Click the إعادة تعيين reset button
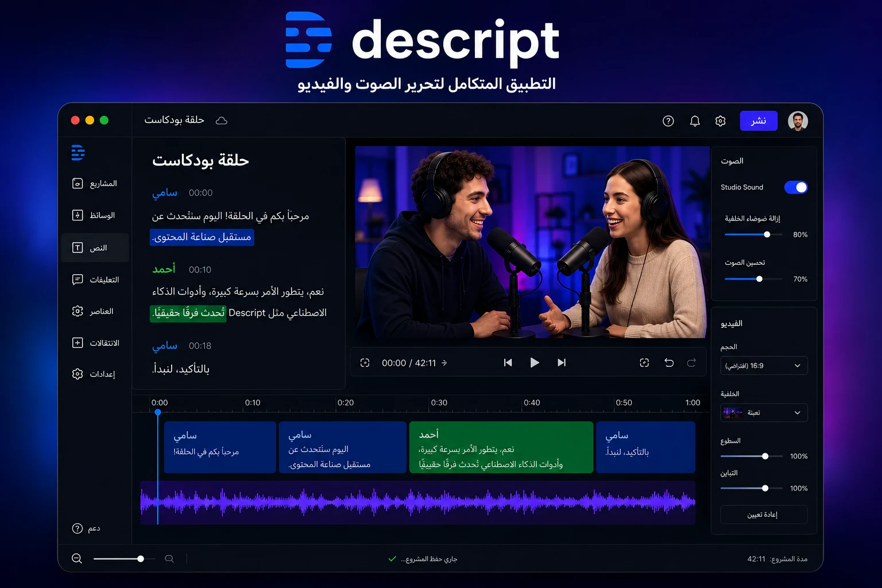 point(764,514)
